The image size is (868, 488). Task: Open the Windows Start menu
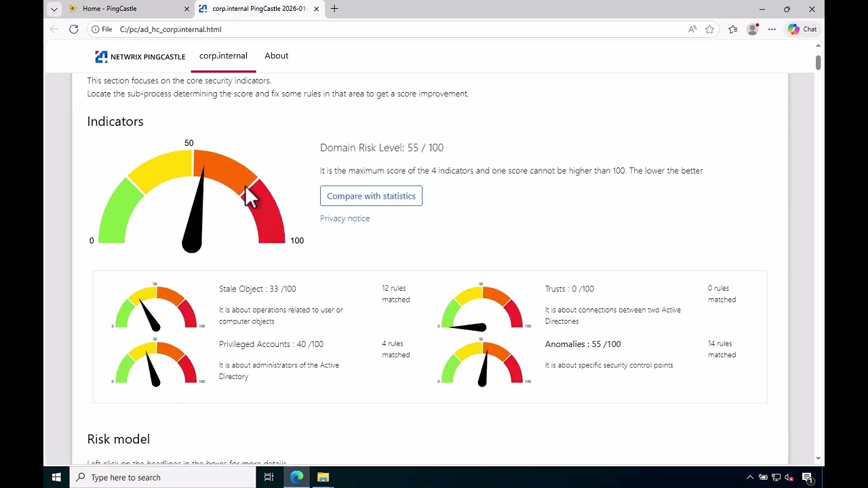point(56,477)
